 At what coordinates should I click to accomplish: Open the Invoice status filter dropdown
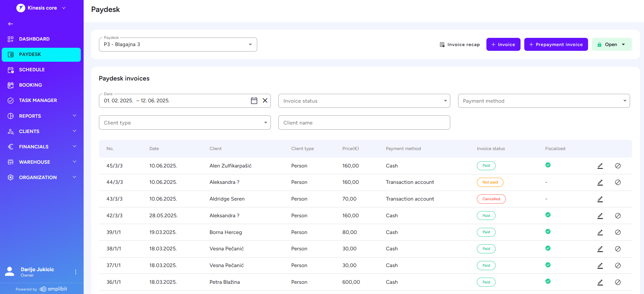(x=364, y=101)
